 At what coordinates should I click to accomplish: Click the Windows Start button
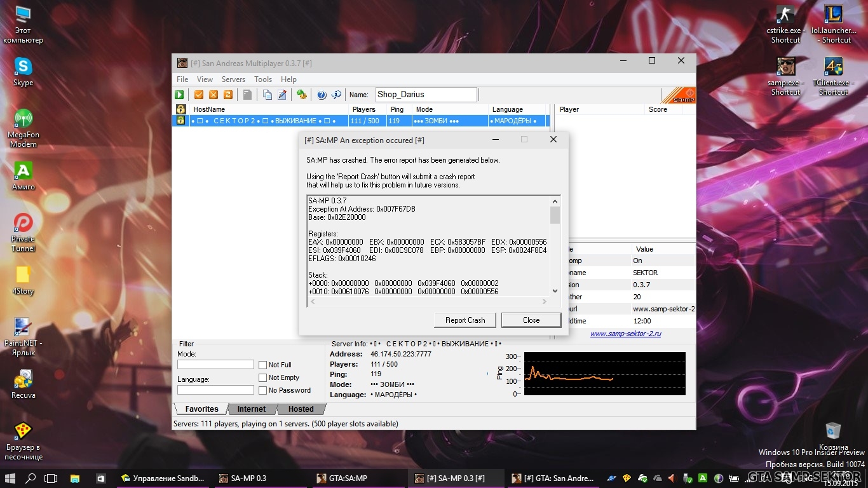[11, 478]
